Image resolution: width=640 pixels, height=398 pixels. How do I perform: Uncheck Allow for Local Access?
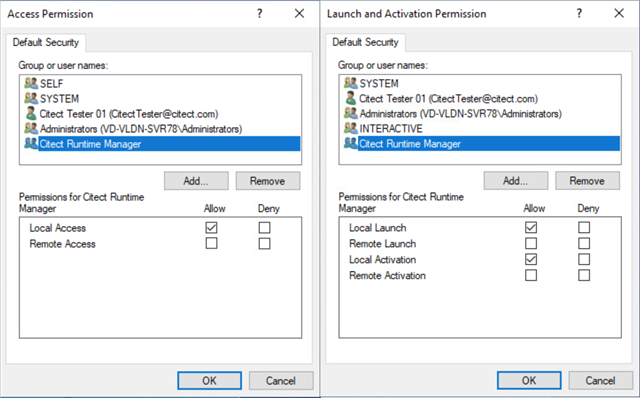[211, 227]
